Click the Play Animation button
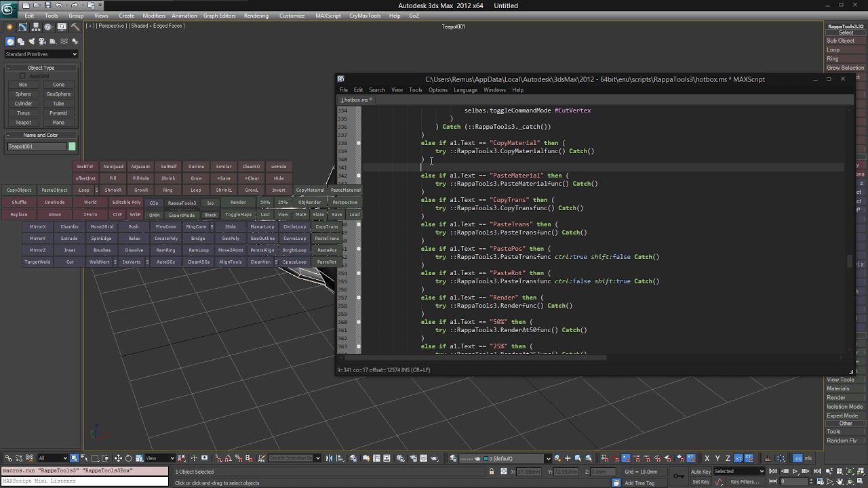The width and height of the screenshot is (868, 488). [x=795, y=471]
